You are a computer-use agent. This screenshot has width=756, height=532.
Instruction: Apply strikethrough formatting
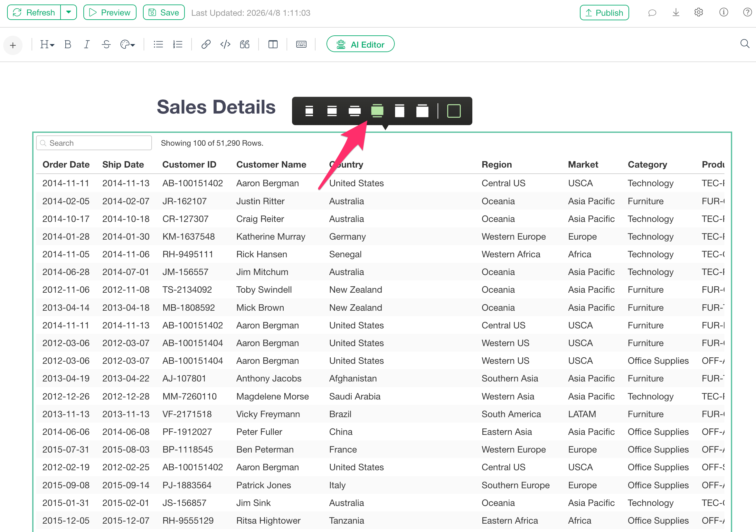click(106, 44)
